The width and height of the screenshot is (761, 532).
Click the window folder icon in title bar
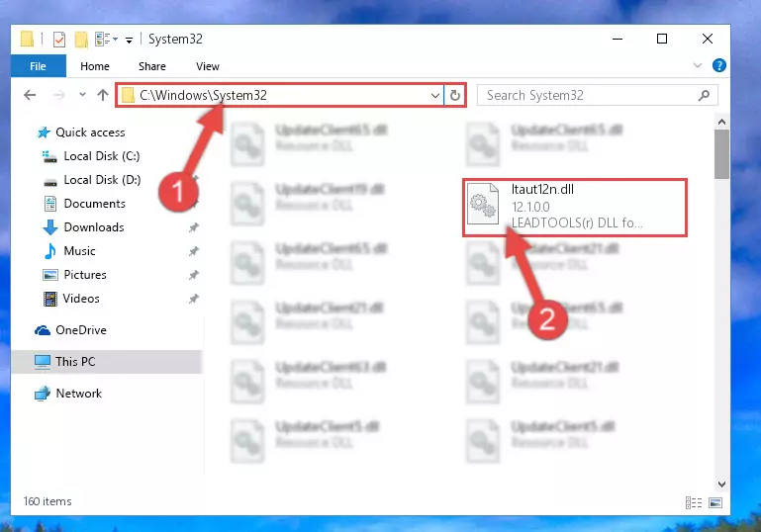click(x=27, y=39)
